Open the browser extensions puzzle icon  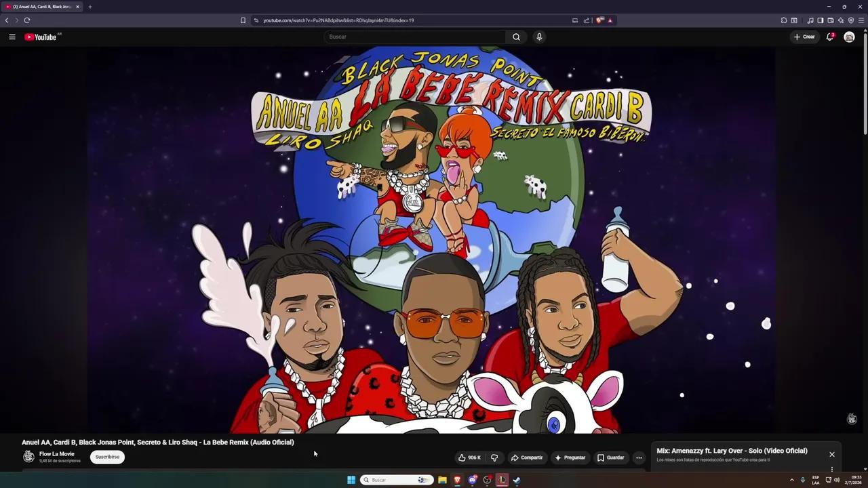click(784, 20)
